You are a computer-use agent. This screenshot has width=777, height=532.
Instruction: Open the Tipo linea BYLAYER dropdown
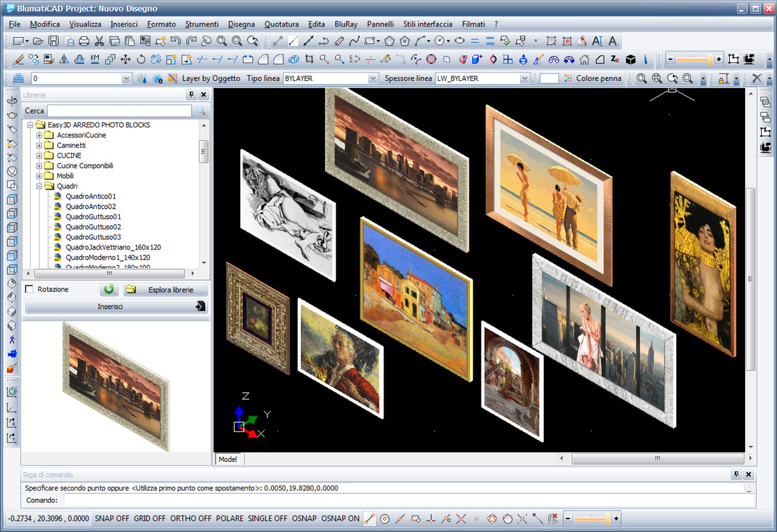[373, 78]
